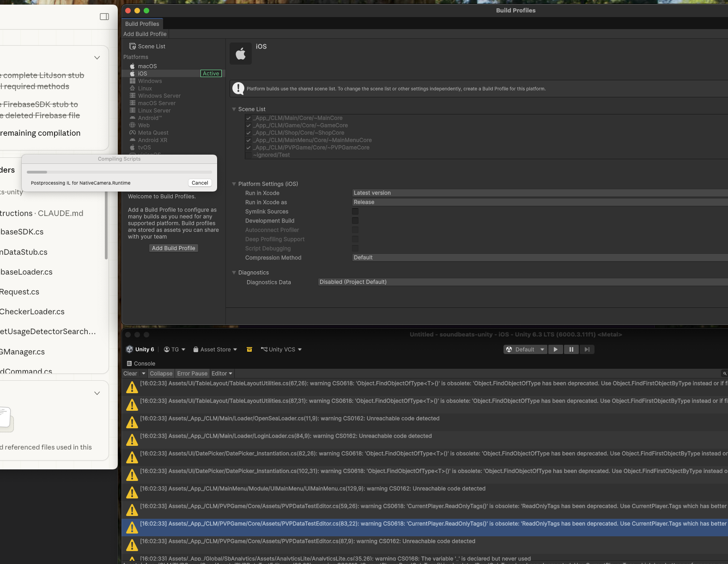
Task: Open the Asset Store dropdown
Action: [215, 349]
